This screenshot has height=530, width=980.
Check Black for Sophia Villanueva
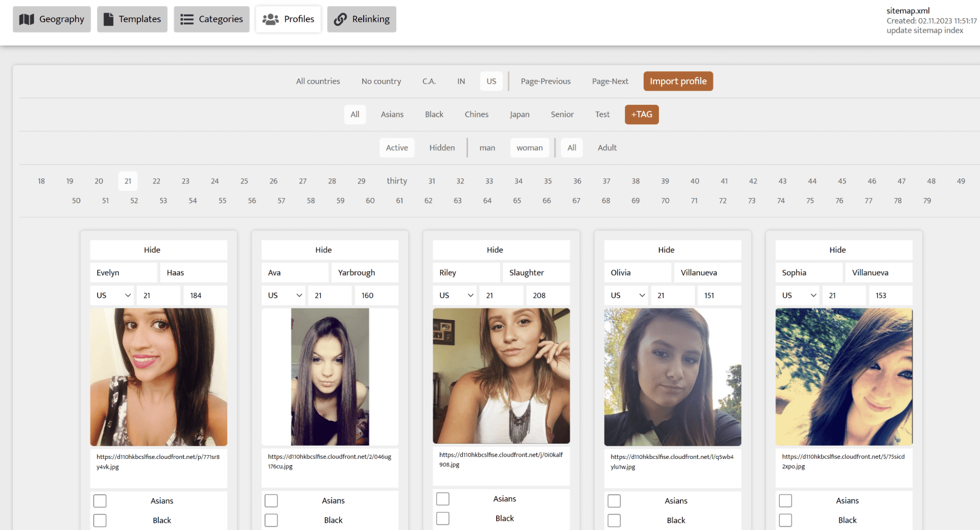pos(785,521)
